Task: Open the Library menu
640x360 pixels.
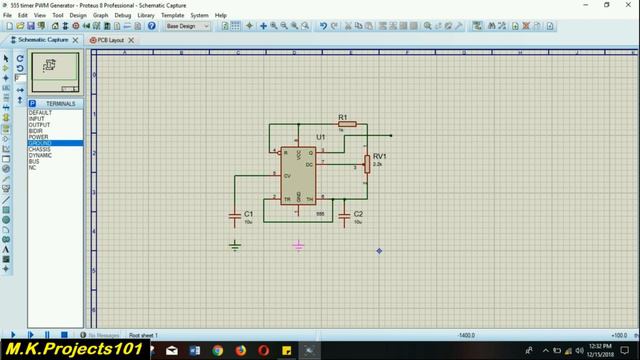Action: pos(146,16)
